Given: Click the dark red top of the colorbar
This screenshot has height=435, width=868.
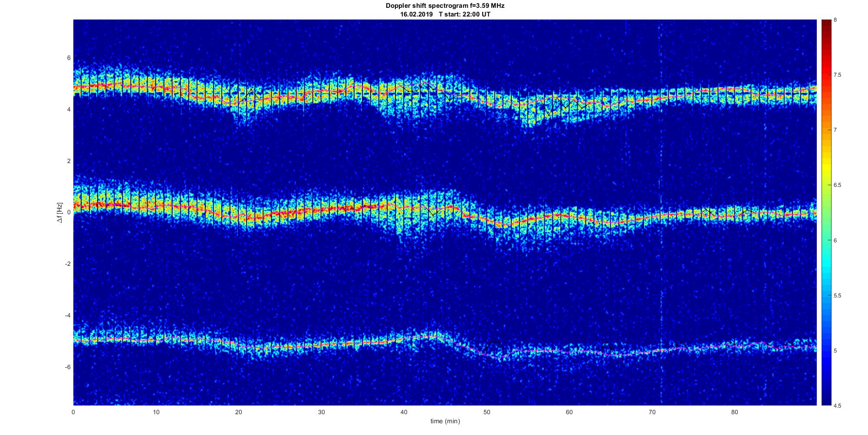Looking at the screenshot, I should point(826,26).
